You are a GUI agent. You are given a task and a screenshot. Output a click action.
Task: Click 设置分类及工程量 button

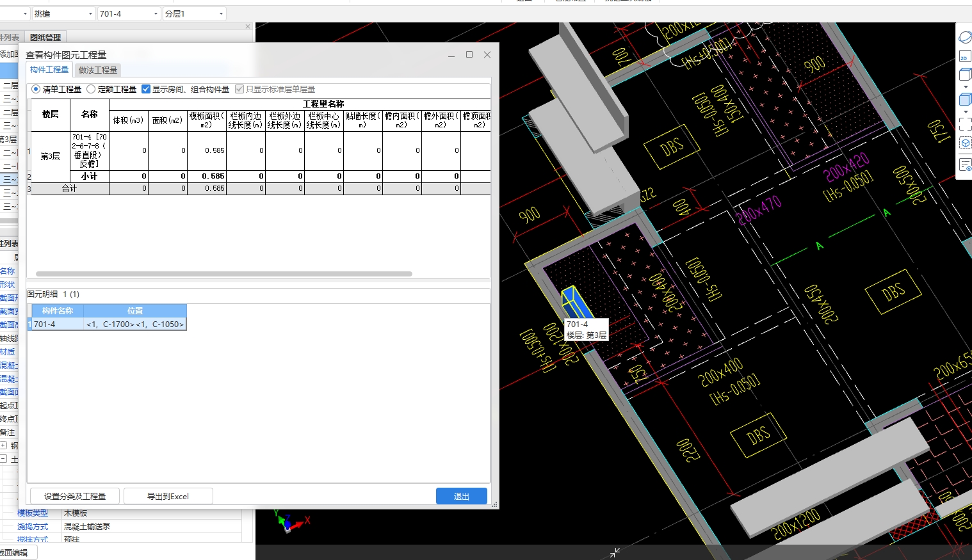point(75,496)
